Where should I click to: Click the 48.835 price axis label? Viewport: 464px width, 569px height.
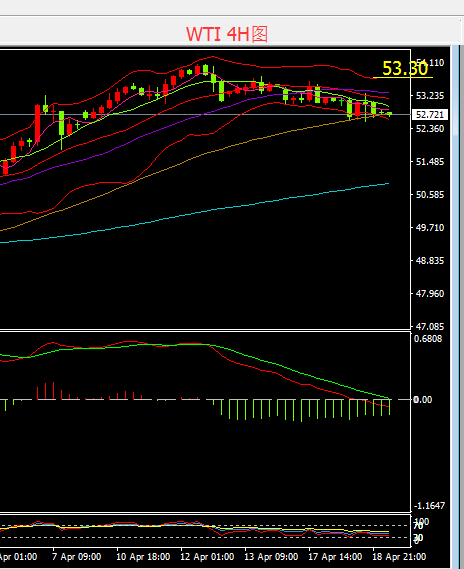(x=430, y=261)
